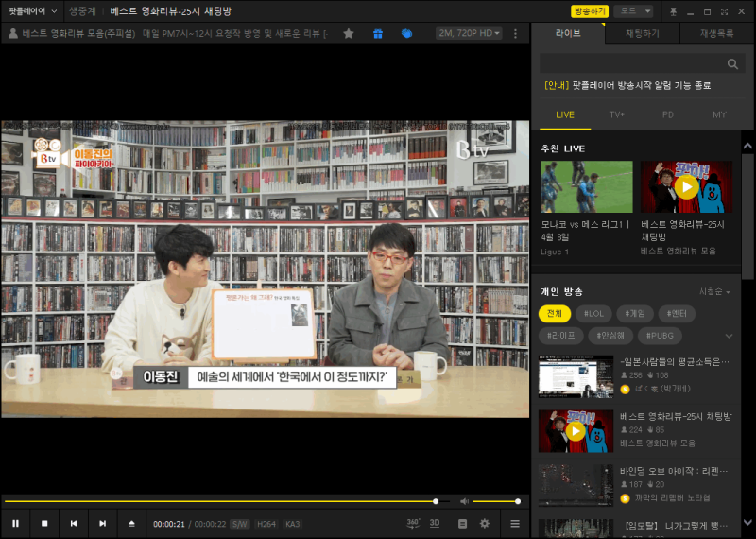Add broadcast to favorites with star icon
This screenshot has width=756, height=539.
click(349, 33)
